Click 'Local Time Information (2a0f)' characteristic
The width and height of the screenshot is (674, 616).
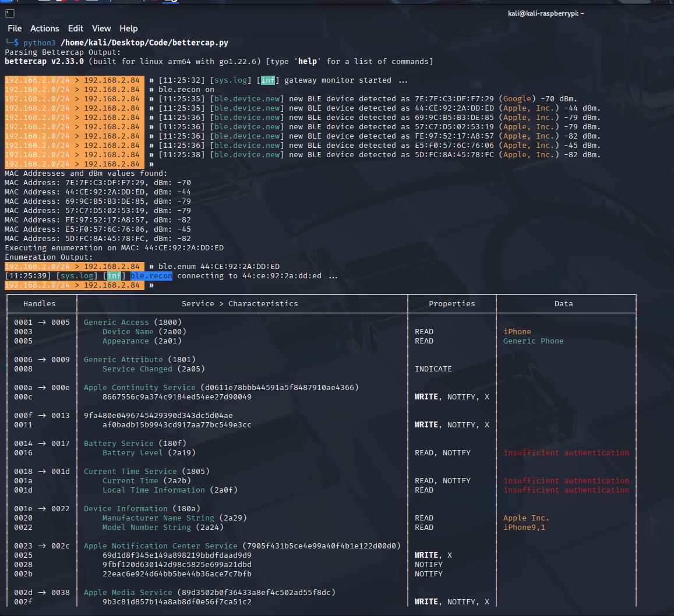pos(170,490)
